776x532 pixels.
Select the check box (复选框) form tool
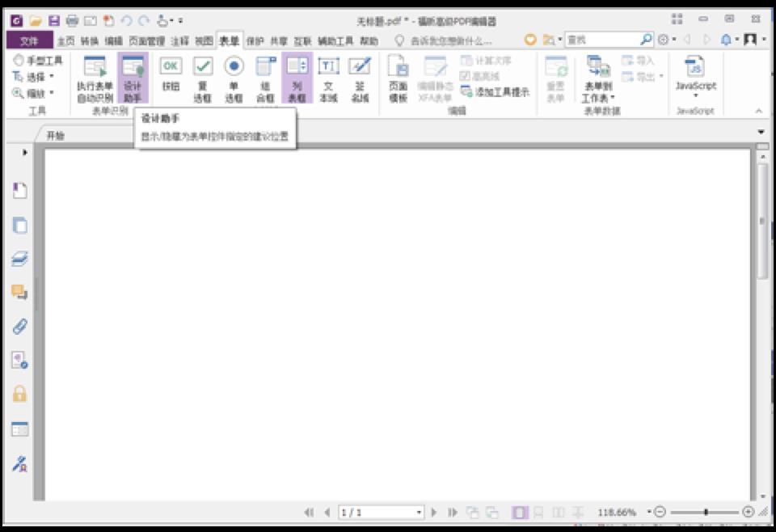click(x=202, y=79)
